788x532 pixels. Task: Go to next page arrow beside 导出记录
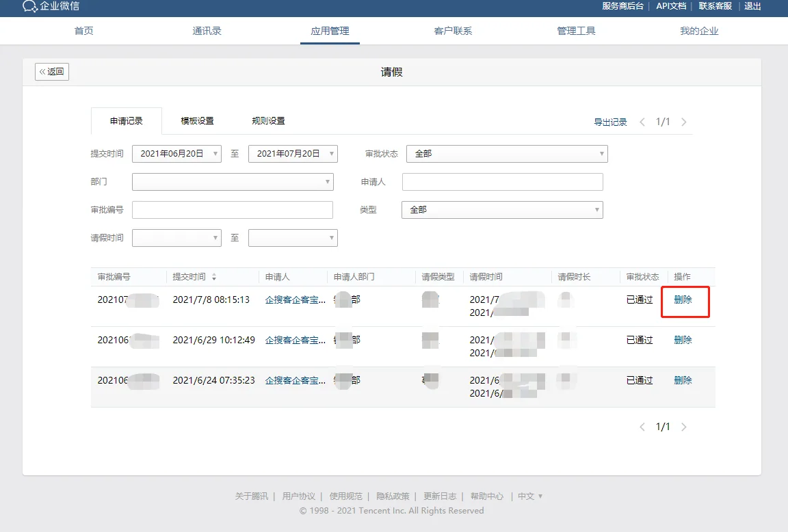pos(683,122)
